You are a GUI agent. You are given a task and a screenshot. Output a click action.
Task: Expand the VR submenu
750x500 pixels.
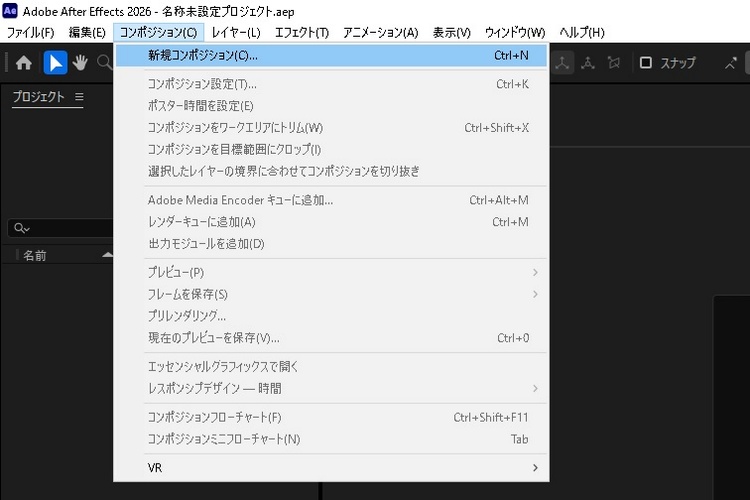point(535,467)
